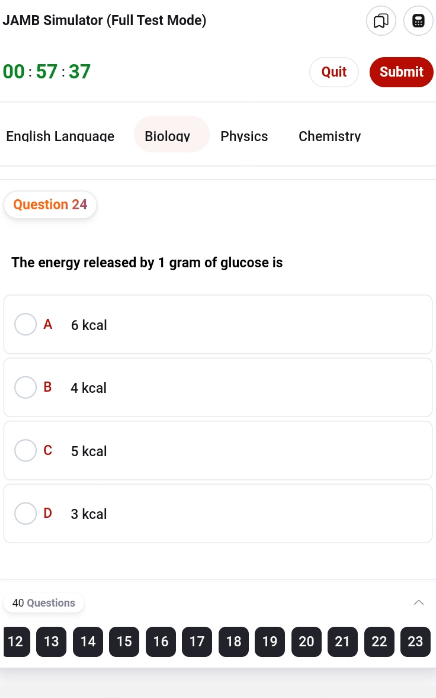The height and width of the screenshot is (698, 436).
Task: Click the Question 24 badge
Action: (50, 204)
